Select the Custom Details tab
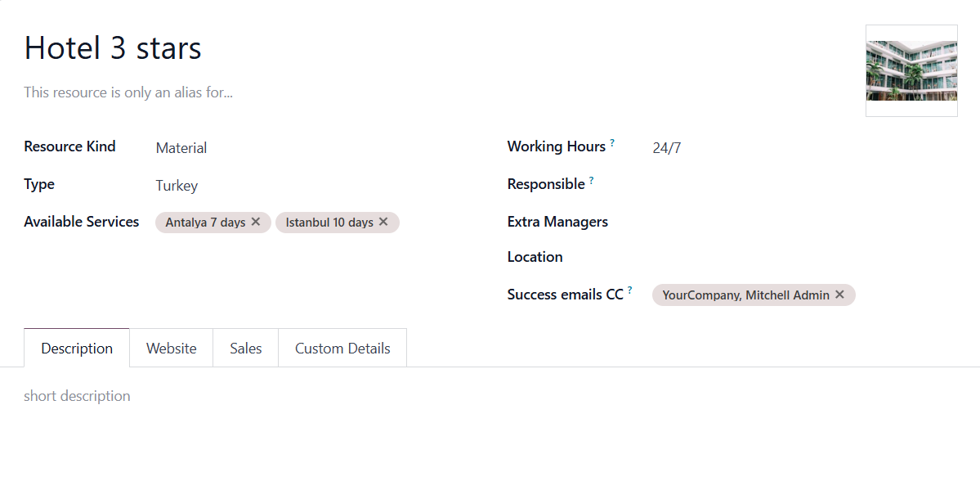Screen dimensions: 980x477 [342, 348]
